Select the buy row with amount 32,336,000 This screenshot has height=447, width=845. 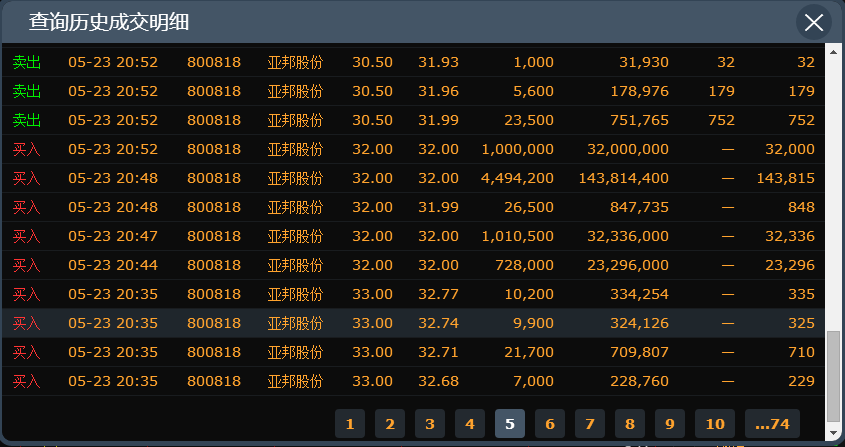pyautogui.click(x=413, y=236)
